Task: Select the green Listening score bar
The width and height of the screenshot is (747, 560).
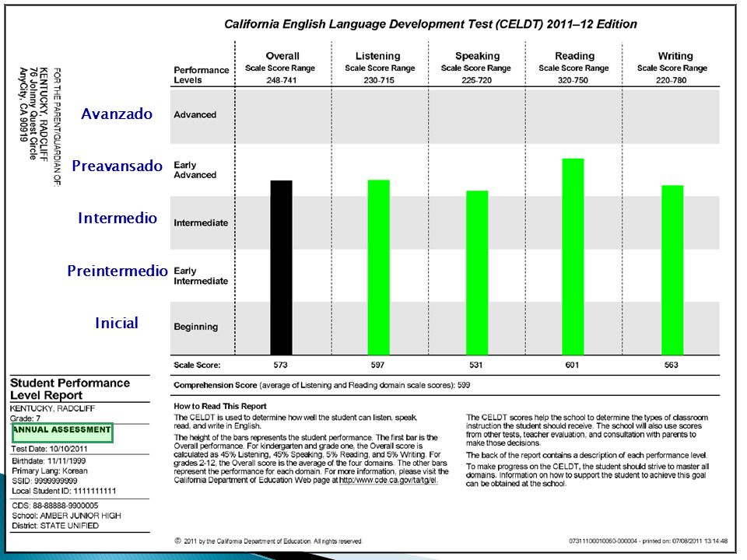Action: [x=379, y=267]
